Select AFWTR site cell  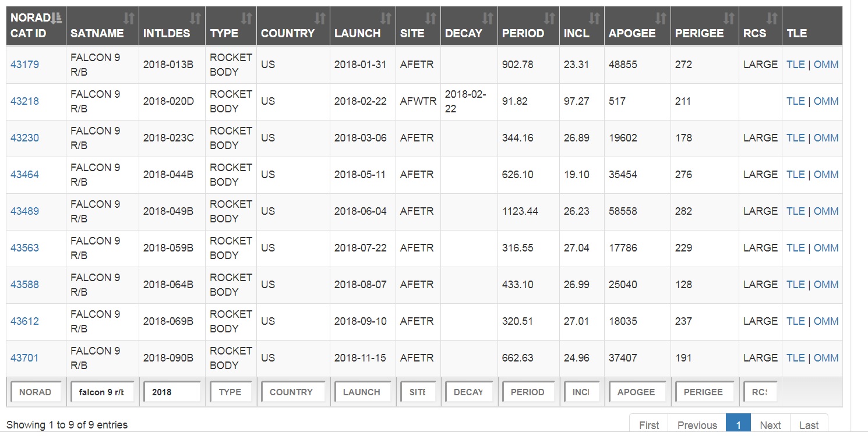tap(418, 101)
